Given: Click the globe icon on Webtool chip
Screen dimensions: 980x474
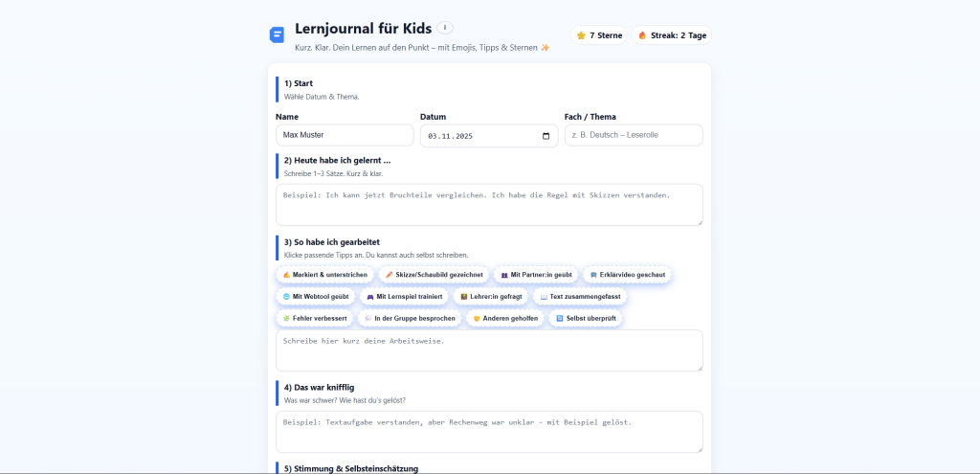Looking at the screenshot, I should (x=286, y=297).
